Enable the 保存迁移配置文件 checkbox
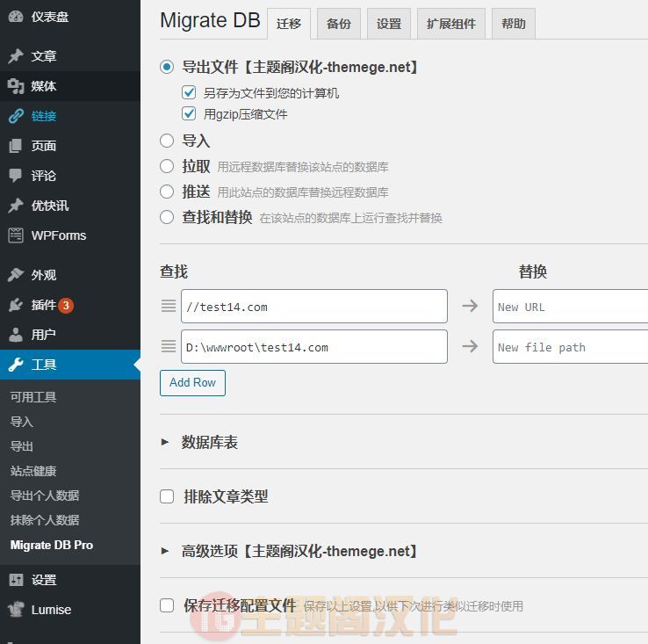This screenshot has height=644, width=648. coord(167,605)
